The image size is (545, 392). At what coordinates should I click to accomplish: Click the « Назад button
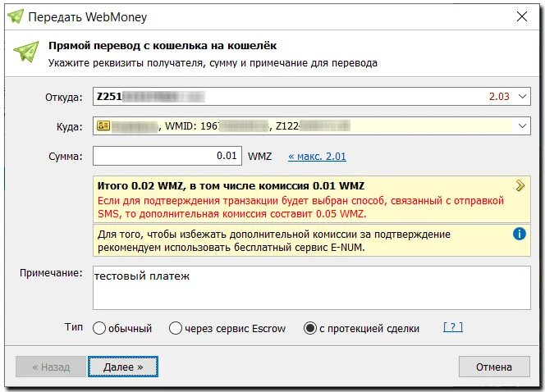pos(51,367)
